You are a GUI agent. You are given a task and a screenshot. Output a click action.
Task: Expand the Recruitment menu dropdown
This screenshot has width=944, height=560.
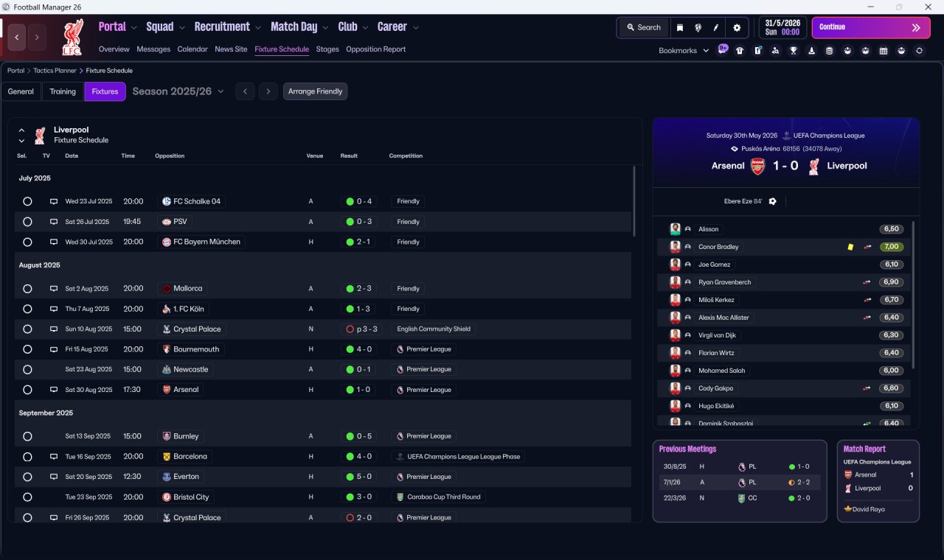(258, 28)
